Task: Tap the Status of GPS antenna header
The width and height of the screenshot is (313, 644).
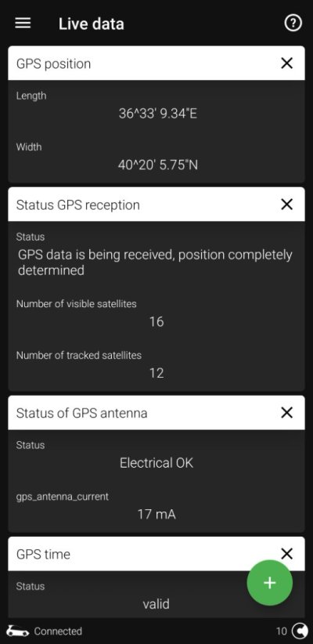Action: [156, 413]
